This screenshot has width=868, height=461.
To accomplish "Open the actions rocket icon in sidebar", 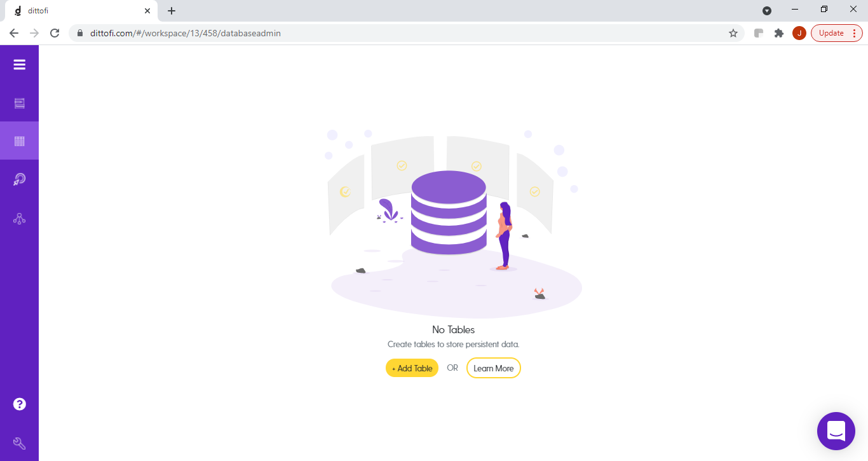I will click(x=20, y=180).
